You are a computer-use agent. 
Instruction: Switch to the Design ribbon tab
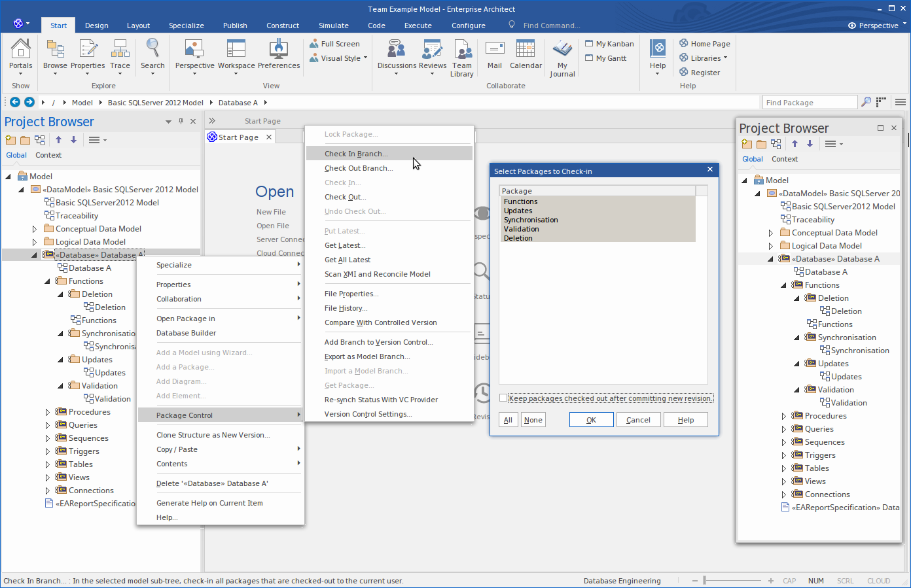pos(97,26)
